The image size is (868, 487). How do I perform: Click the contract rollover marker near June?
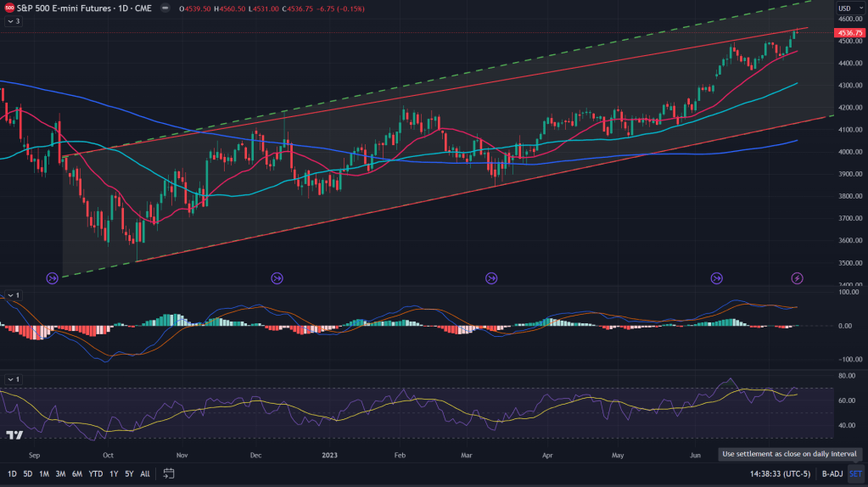(x=717, y=277)
